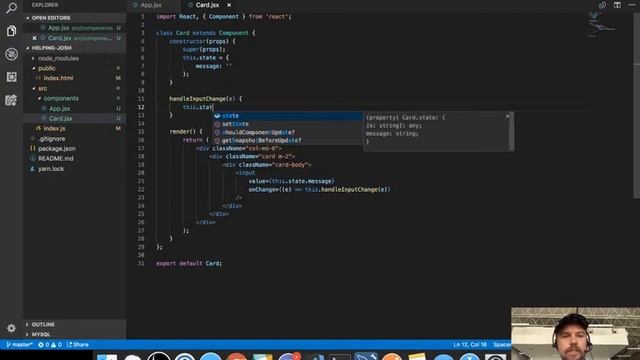Open index.html in the file tree
Image resolution: width=640 pixels, height=360 pixels.
(x=58, y=78)
